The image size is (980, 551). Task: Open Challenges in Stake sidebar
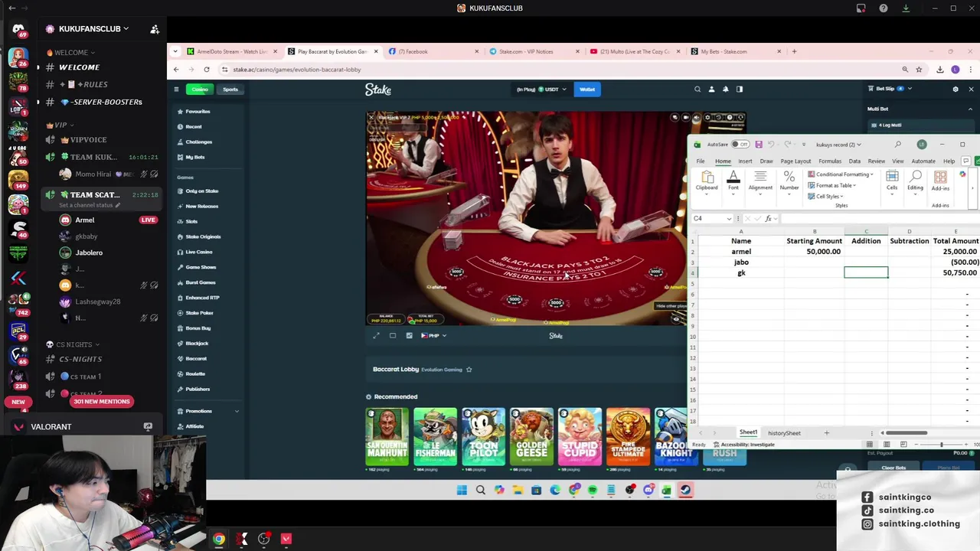198,142
